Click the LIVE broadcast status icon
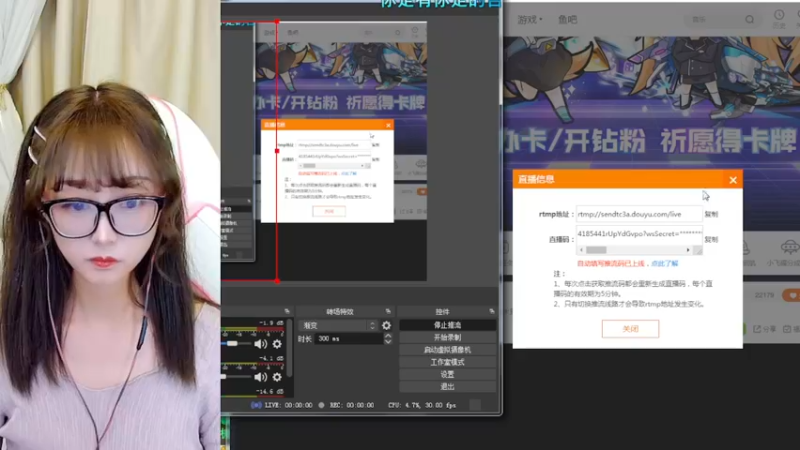Screen dimensions: 800x450 click(256, 405)
